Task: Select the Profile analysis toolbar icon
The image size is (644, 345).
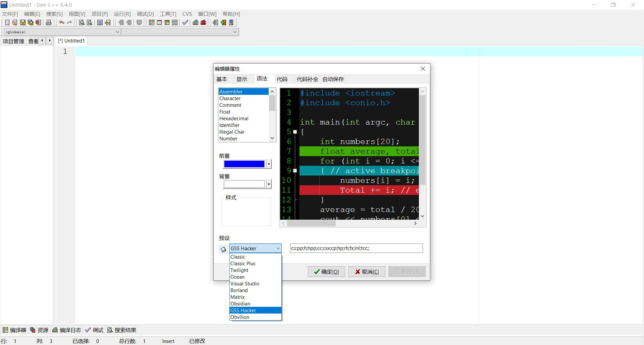Action: tap(196, 22)
